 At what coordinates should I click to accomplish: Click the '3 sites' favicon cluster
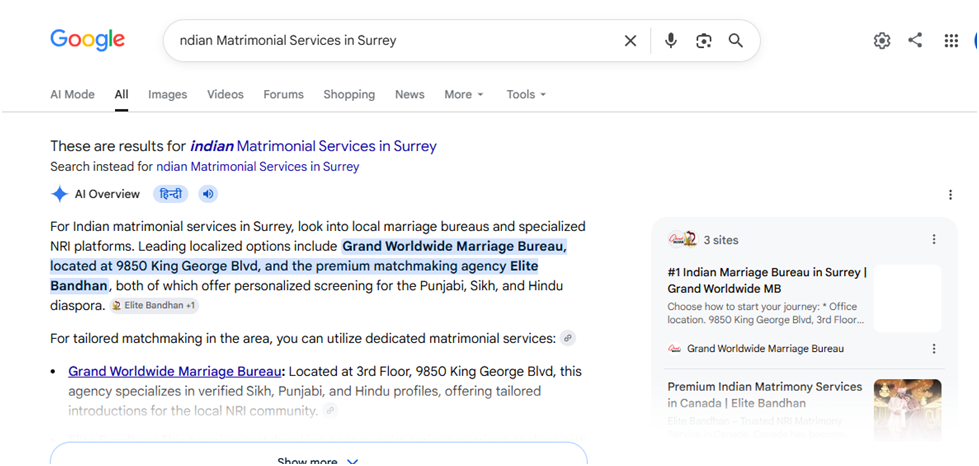coord(682,239)
